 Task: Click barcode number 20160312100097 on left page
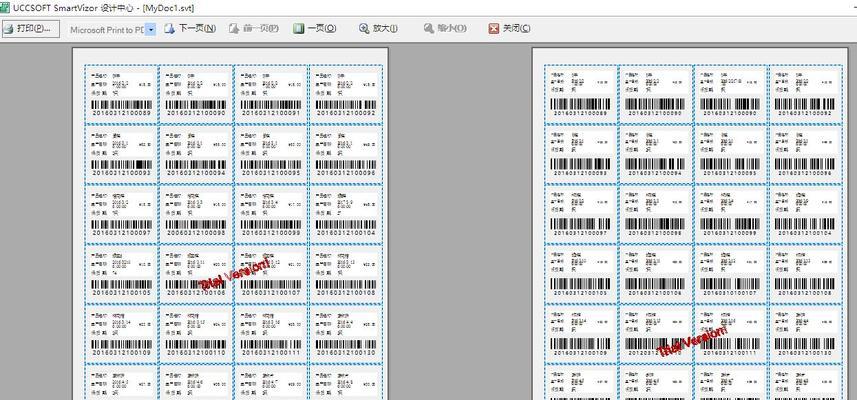[x=121, y=233]
